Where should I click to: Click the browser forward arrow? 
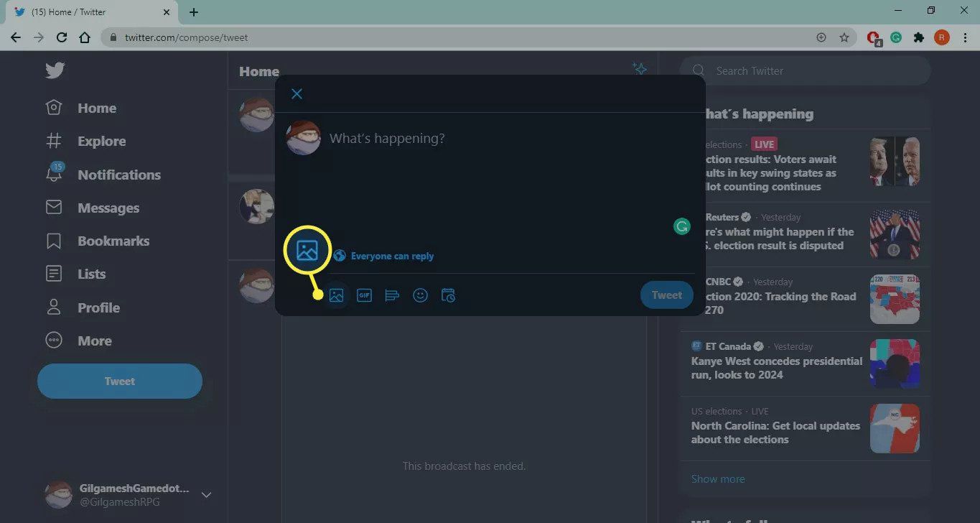click(39, 37)
